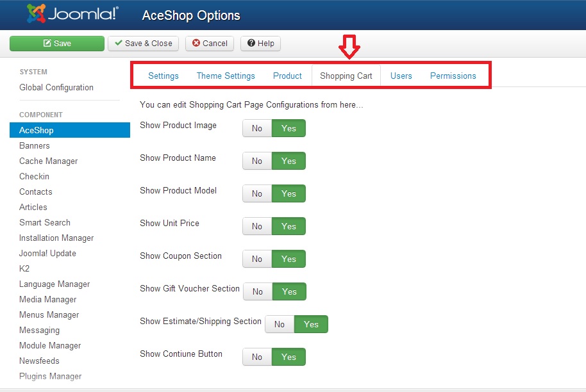The height and width of the screenshot is (392, 586).
Task: Select the Product tab
Action: pos(287,76)
